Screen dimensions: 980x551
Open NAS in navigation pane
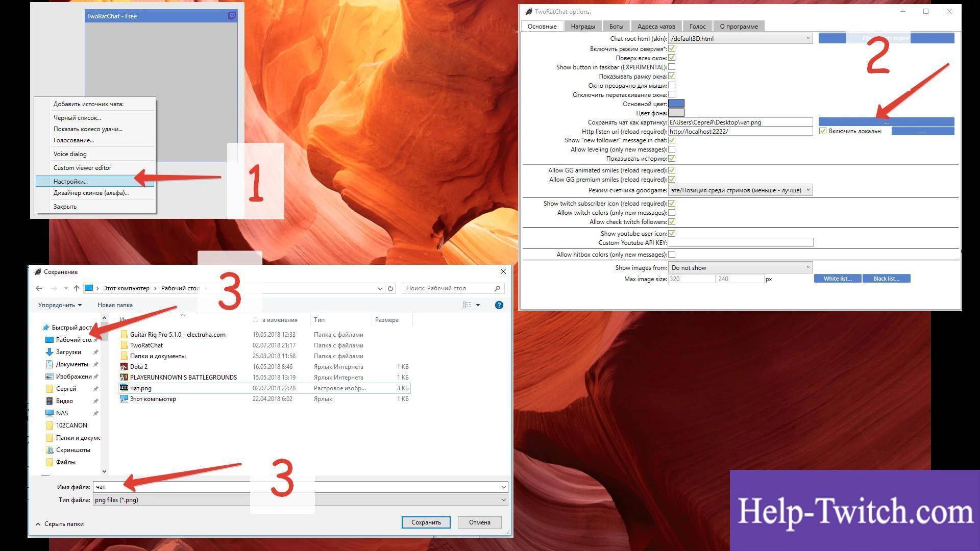click(x=62, y=413)
